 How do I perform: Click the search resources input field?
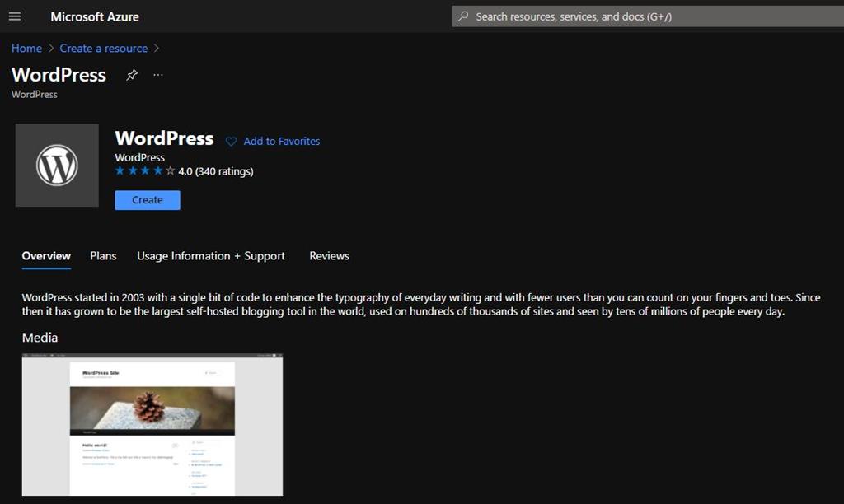[x=643, y=16]
